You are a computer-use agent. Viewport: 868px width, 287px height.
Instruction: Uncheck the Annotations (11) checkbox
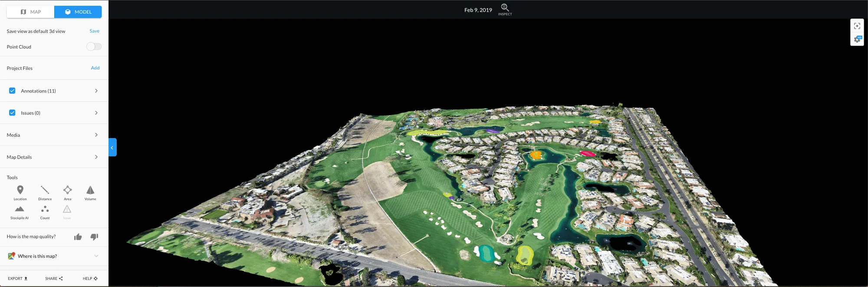pyautogui.click(x=12, y=91)
